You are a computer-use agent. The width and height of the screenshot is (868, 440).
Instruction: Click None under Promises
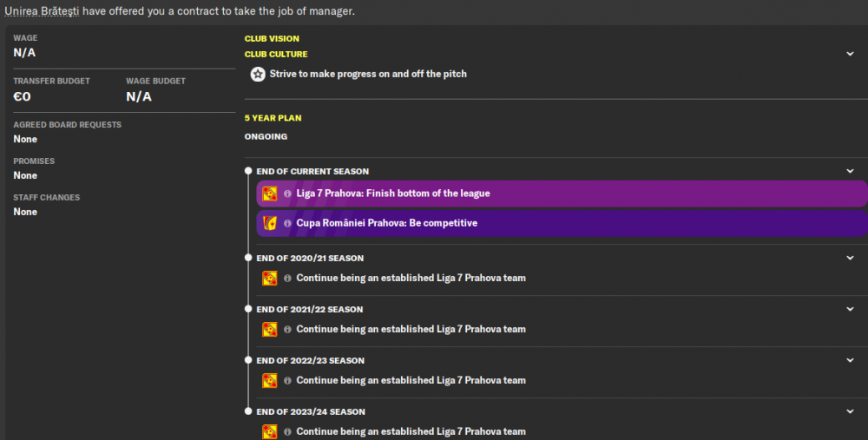25,175
